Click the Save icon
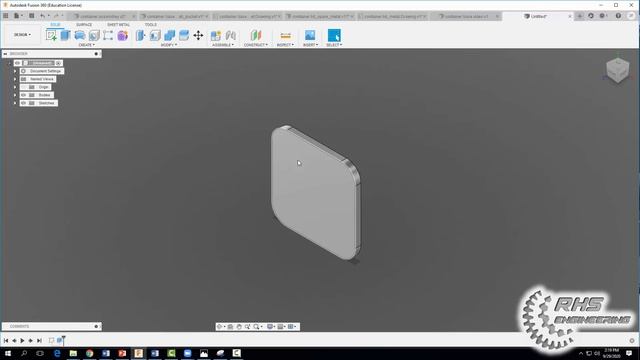 click(x=31, y=16)
